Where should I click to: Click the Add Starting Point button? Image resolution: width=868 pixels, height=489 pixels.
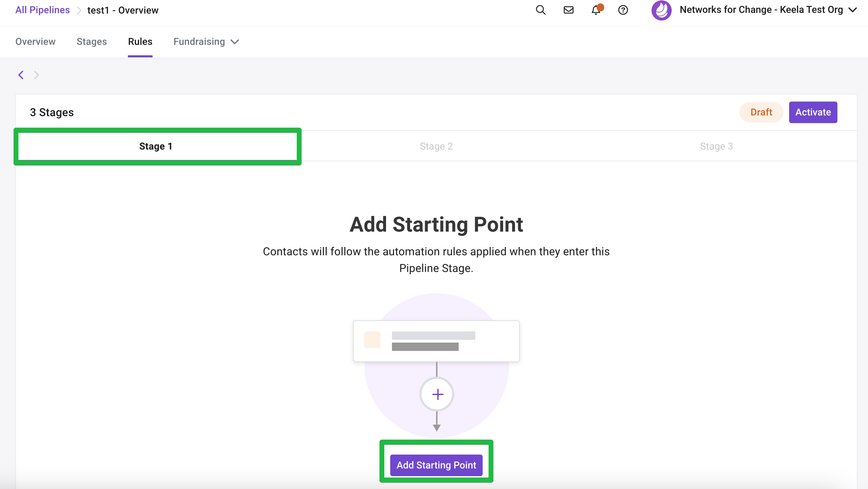pyautogui.click(x=436, y=465)
